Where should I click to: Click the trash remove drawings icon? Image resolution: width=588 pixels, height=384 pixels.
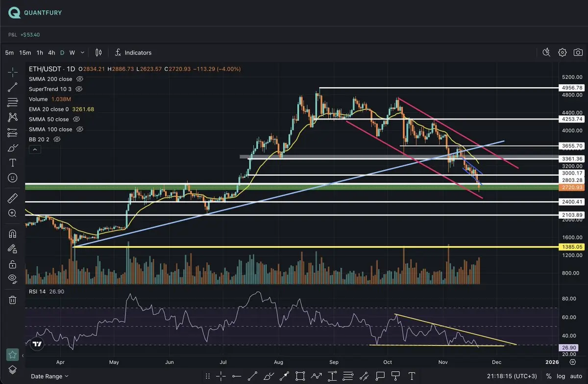pos(13,300)
